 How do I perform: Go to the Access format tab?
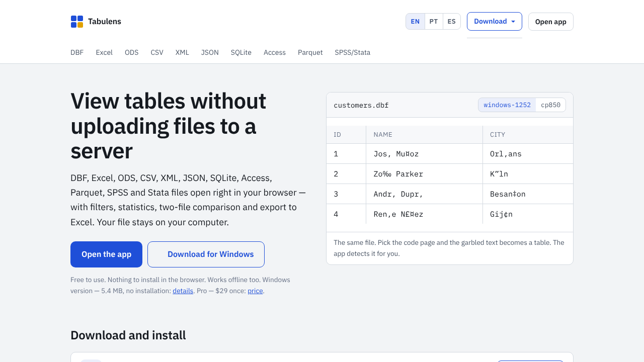click(x=275, y=52)
